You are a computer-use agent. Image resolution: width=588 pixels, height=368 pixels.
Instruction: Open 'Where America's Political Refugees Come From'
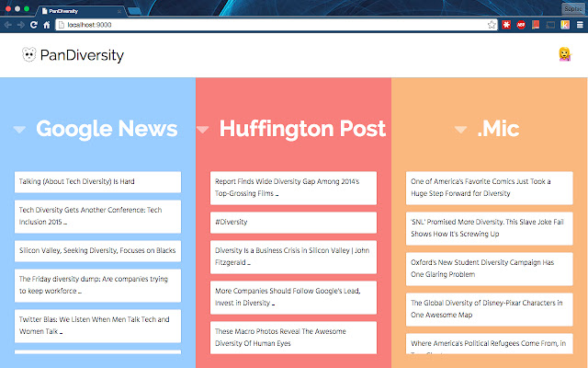(490, 343)
